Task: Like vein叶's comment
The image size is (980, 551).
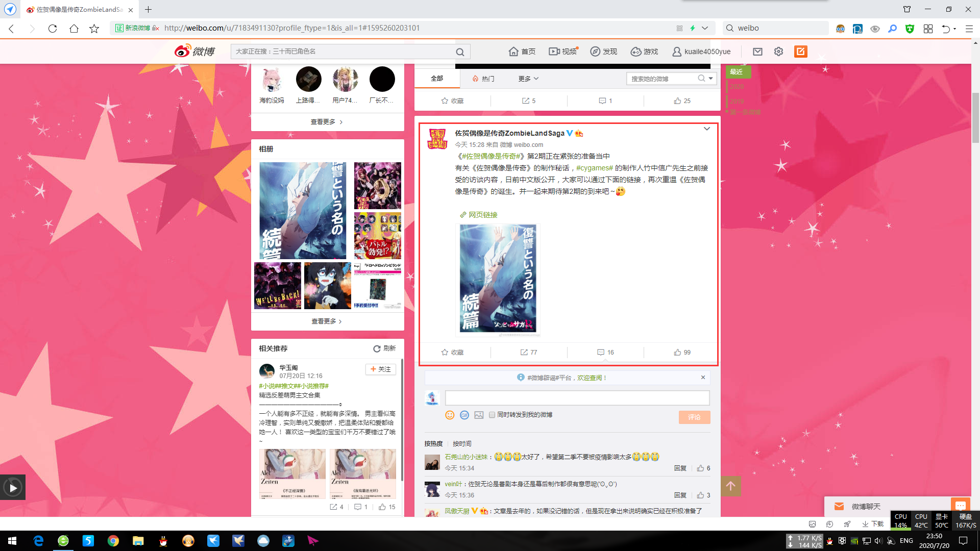Action: [703, 495]
